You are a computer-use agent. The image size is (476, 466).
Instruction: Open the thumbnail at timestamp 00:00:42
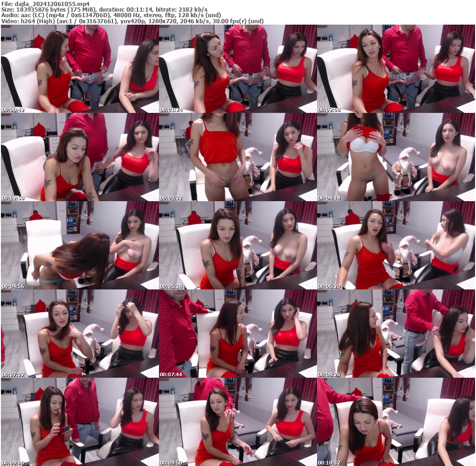click(x=79, y=68)
